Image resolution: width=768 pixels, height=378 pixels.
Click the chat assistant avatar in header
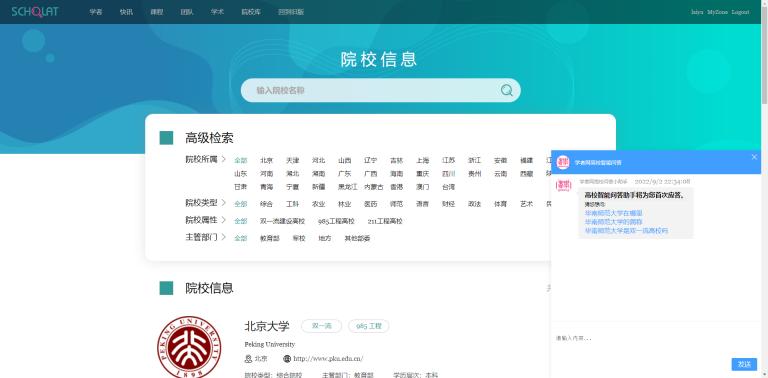click(x=563, y=162)
